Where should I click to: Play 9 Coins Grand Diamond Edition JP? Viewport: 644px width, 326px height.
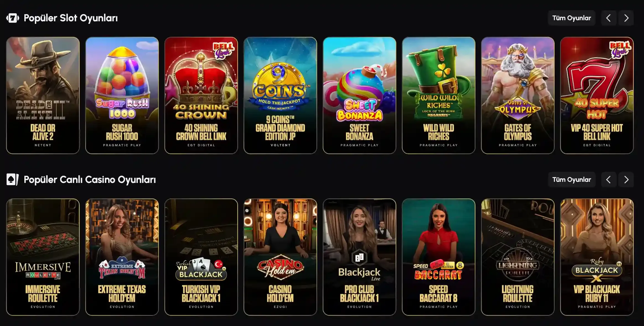(x=280, y=95)
